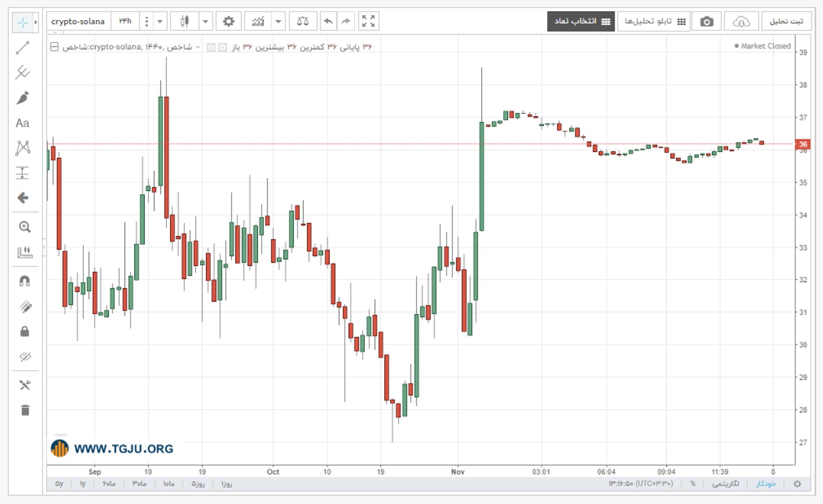
Task: Redo the last chart action
Action: (345, 21)
